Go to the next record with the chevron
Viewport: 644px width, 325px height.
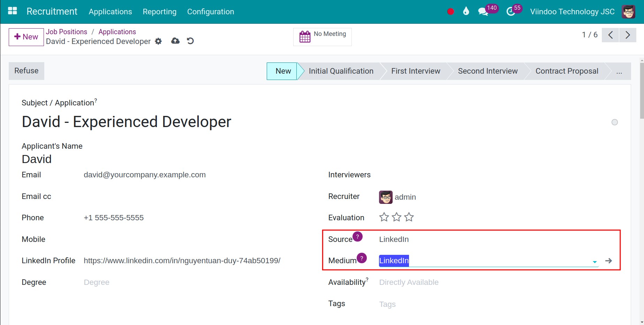pyautogui.click(x=628, y=35)
